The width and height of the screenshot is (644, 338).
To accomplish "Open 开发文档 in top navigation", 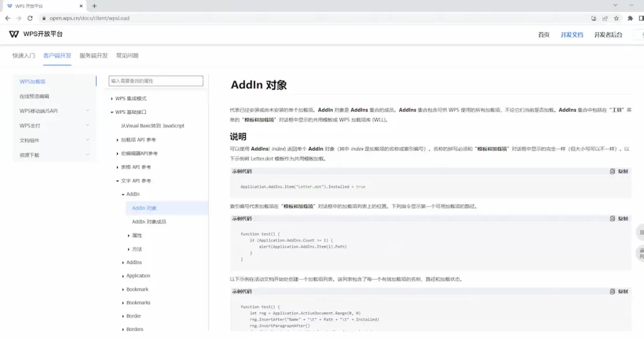I will point(572,35).
